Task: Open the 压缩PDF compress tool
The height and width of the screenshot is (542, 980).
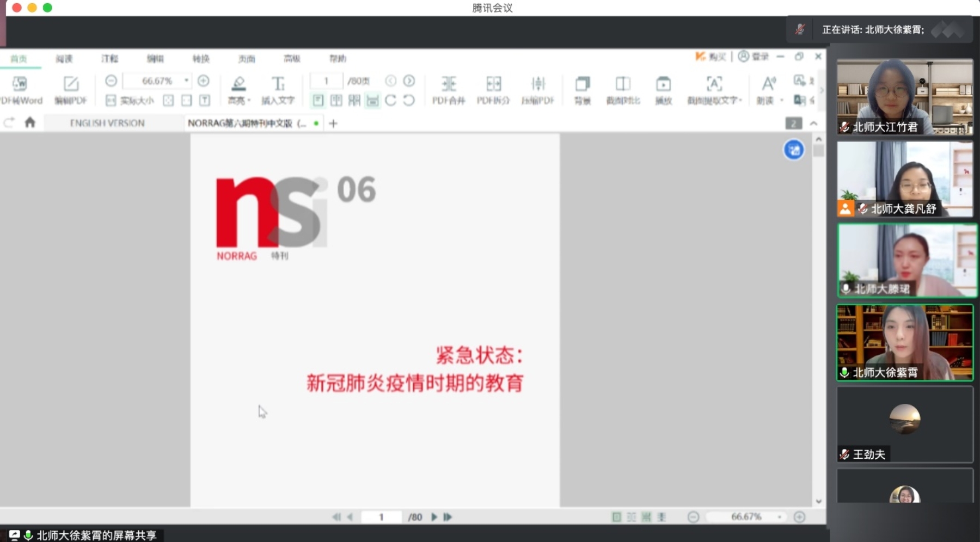Action: coord(538,90)
